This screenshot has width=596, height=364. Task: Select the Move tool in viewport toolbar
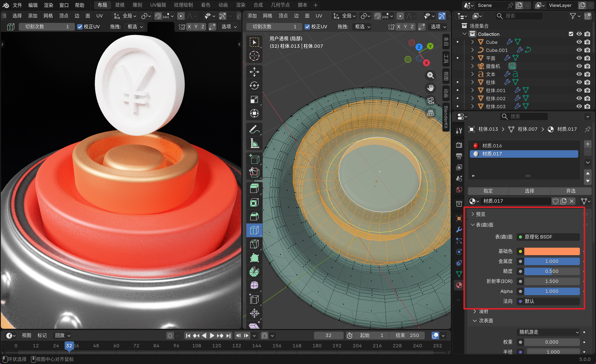click(x=254, y=72)
